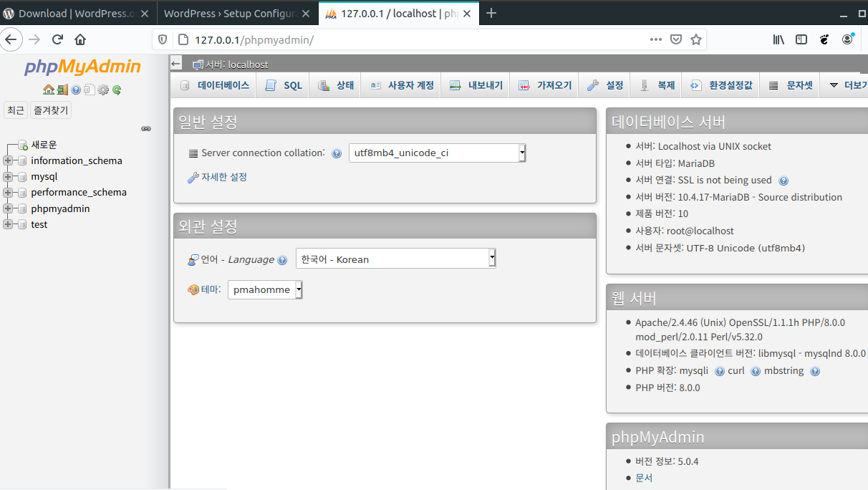Image resolution: width=868 pixels, height=490 pixels.
Task: Expand performance_schema database tree node
Action: (8, 192)
